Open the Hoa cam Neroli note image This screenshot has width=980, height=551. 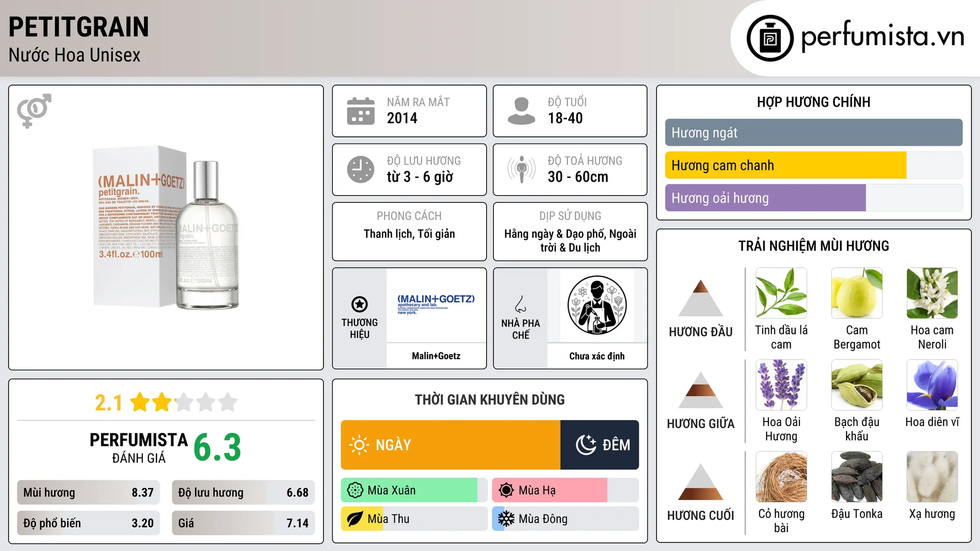(932, 293)
